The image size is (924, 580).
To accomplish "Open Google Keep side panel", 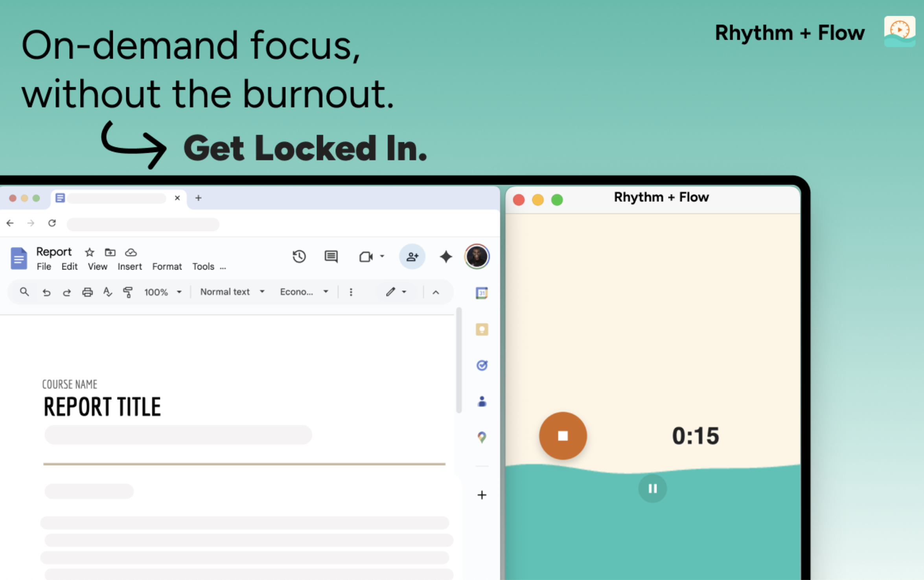I will (x=482, y=329).
